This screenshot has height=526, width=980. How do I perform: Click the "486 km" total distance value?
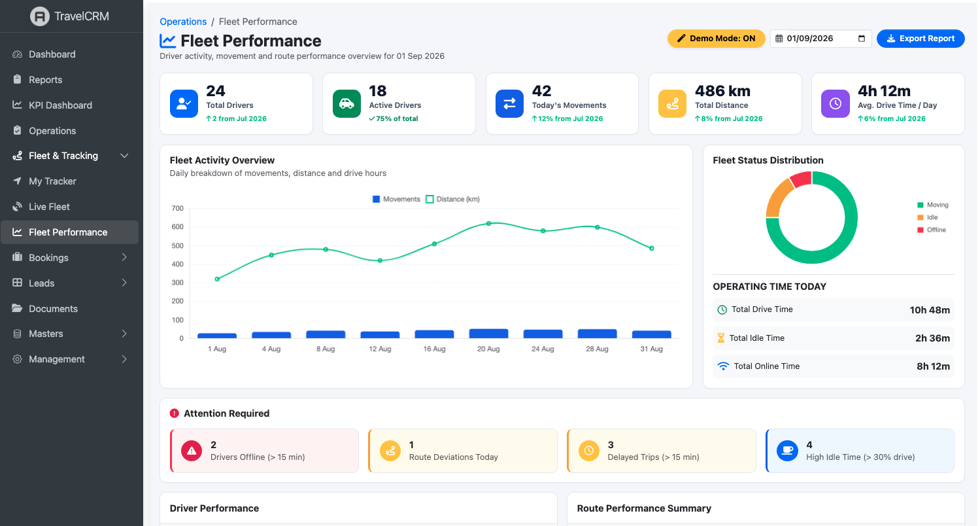[722, 91]
